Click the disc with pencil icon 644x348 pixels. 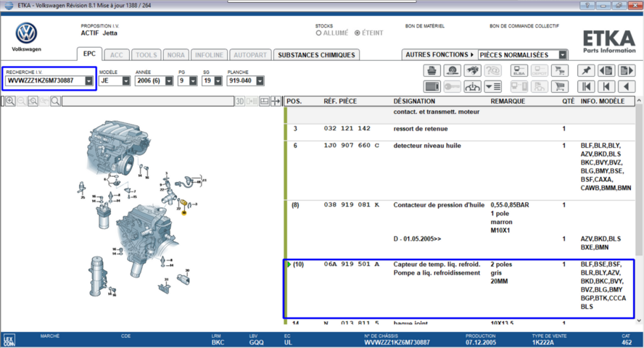pyautogui.click(x=453, y=70)
